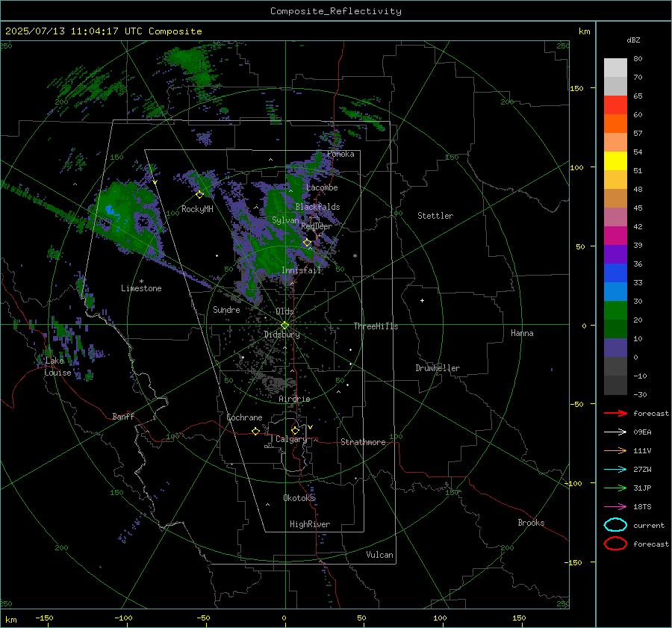The image size is (672, 628).
Task: Click the Ponoka city label
Action: [x=340, y=154]
